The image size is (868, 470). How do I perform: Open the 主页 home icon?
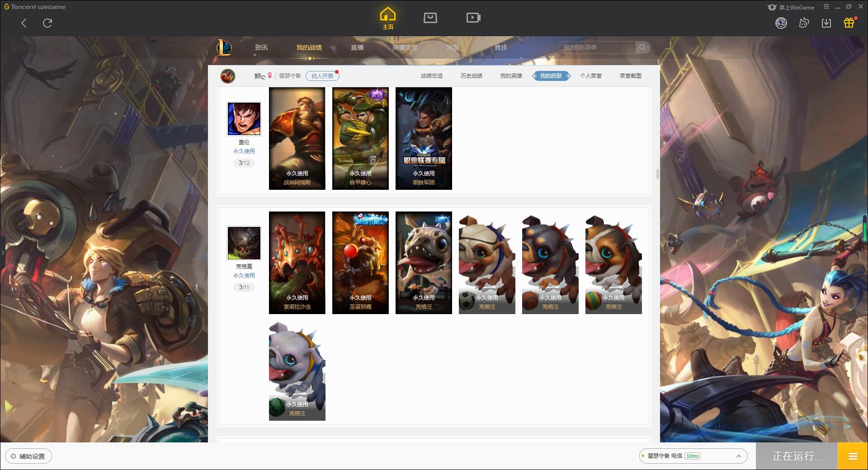coord(388,19)
